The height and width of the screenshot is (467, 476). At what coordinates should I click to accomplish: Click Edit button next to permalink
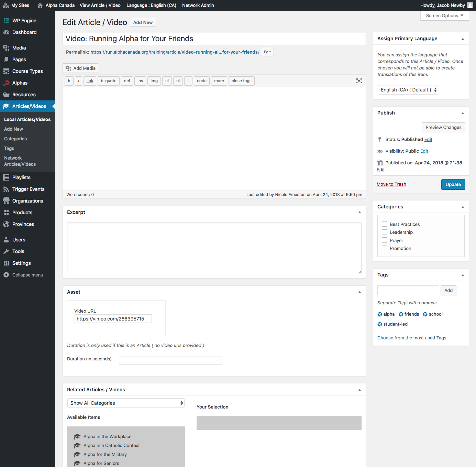pos(267,52)
